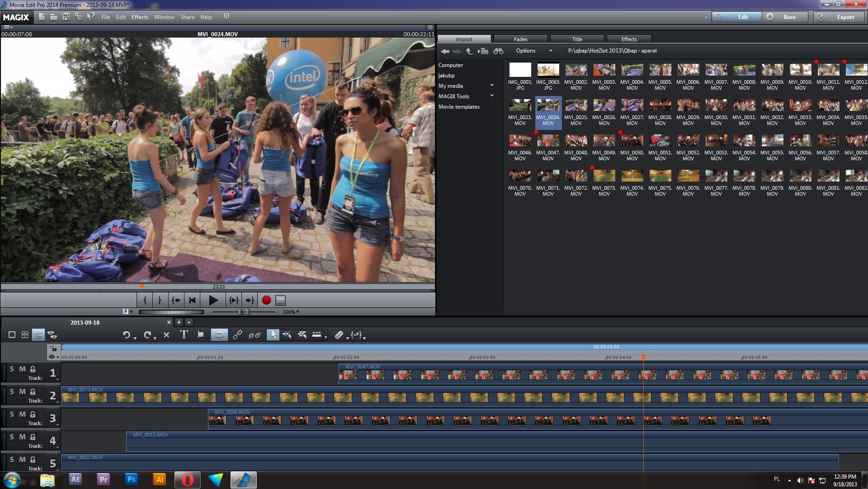868x489 pixels.
Task: Expand the My media arrow
Action: [492, 85]
